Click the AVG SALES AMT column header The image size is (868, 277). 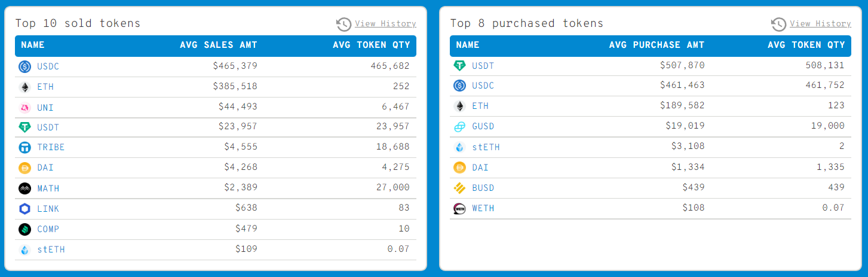click(219, 45)
